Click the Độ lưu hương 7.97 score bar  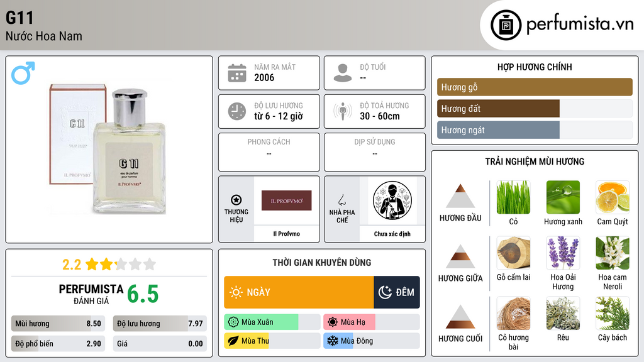click(x=160, y=324)
